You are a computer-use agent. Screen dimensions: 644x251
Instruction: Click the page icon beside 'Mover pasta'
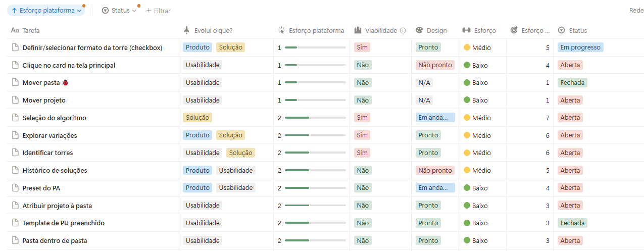click(15, 83)
